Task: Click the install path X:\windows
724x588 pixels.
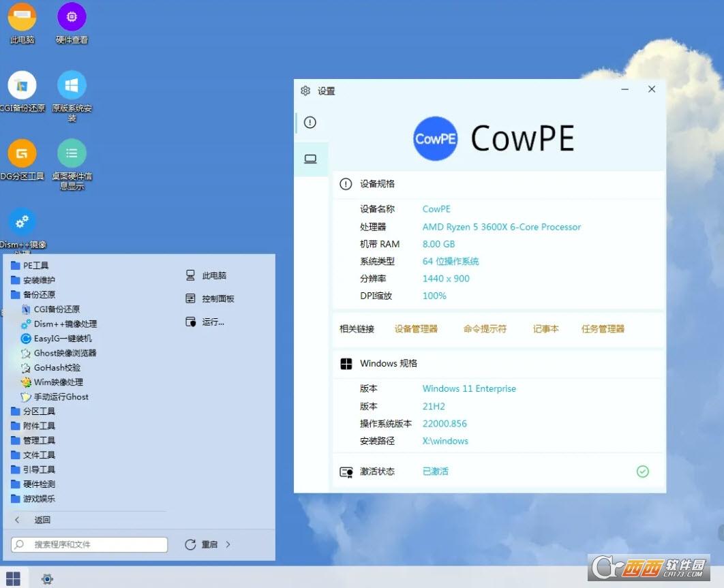Action: click(445, 442)
